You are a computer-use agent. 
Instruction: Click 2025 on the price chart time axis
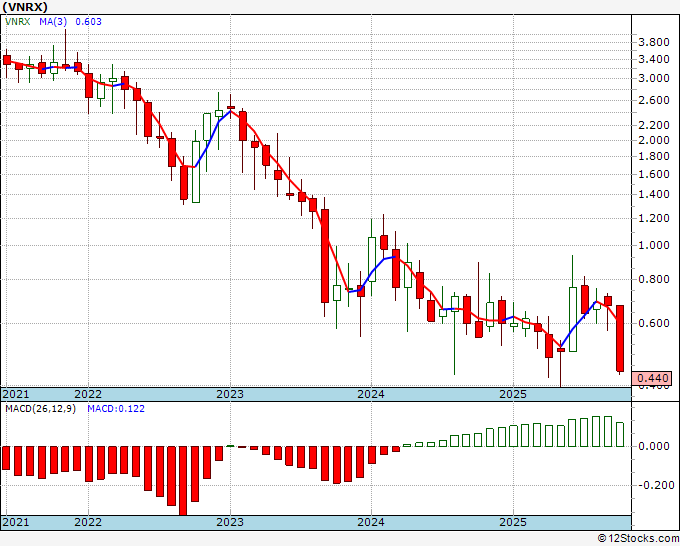click(513, 394)
